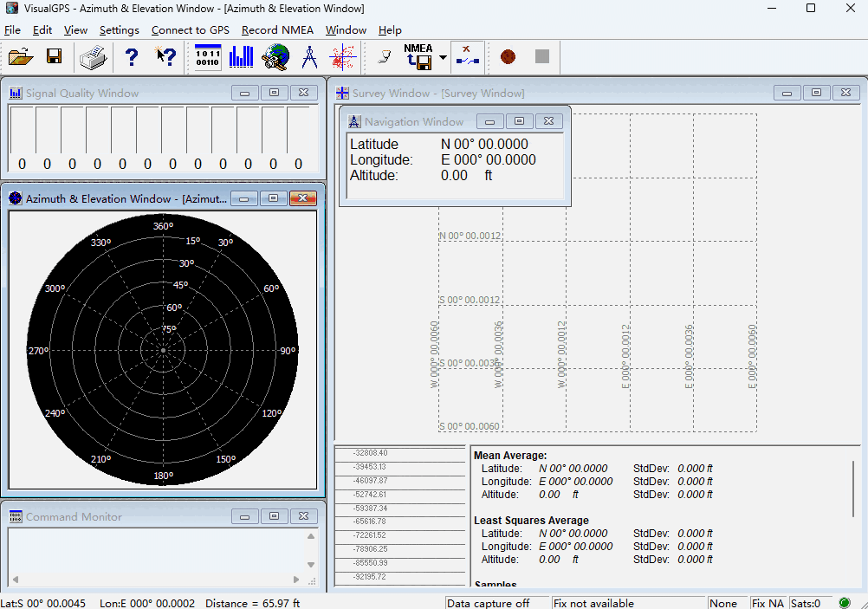Screen dimensions: 868x609
Task: Open the Settings menu
Action: coord(119,29)
